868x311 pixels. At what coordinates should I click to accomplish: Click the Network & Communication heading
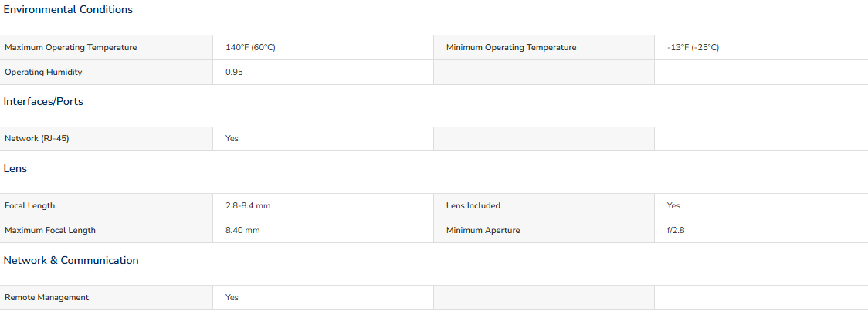pyautogui.click(x=71, y=260)
